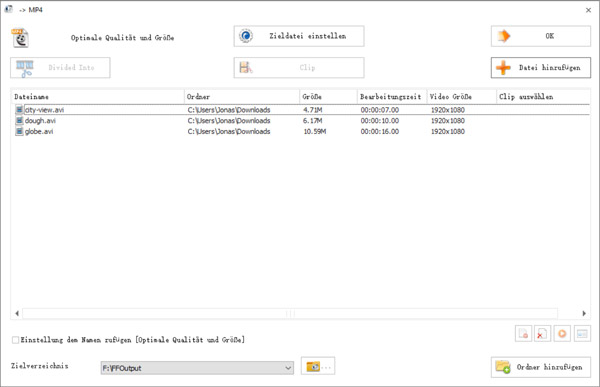
Task: Click the app icon in title bar
Action: tap(8, 9)
